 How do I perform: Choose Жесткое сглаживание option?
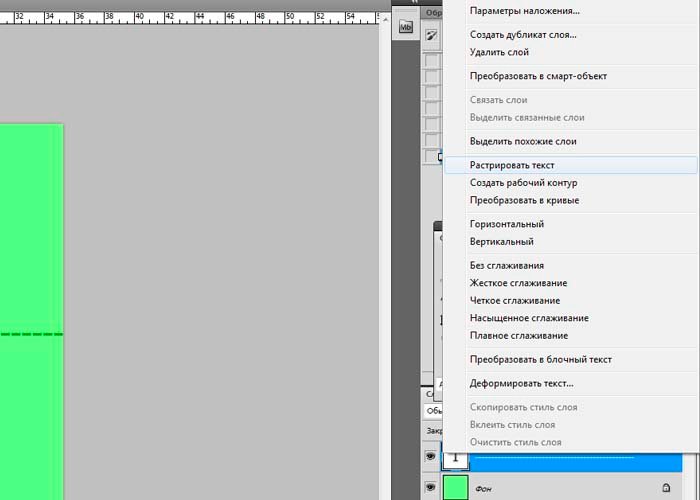[x=518, y=283]
